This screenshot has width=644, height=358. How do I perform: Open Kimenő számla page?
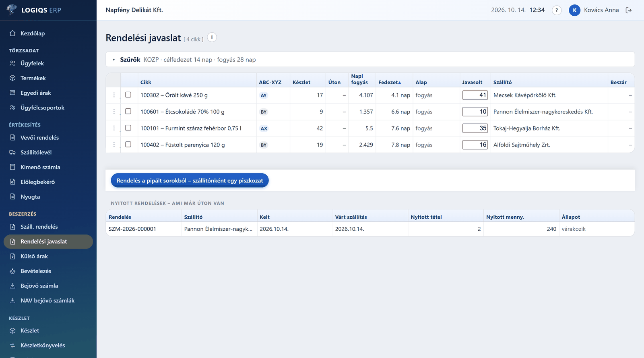[x=48, y=167]
